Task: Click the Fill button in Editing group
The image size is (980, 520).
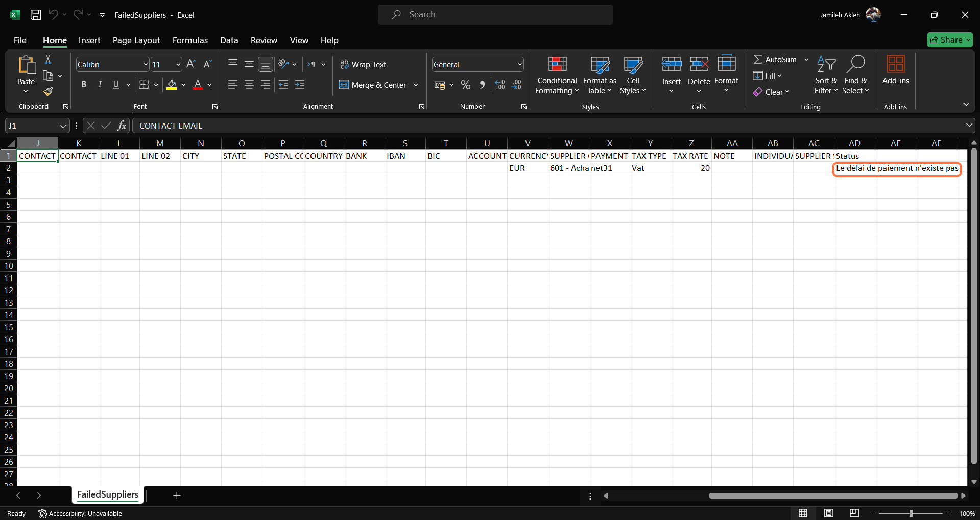Action: [767, 76]
